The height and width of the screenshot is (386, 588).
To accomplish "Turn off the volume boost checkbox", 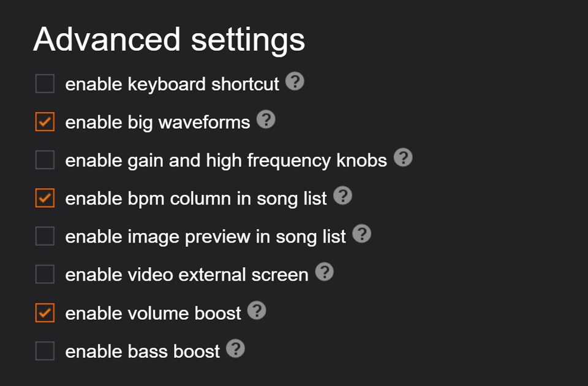I will point(44,312).
